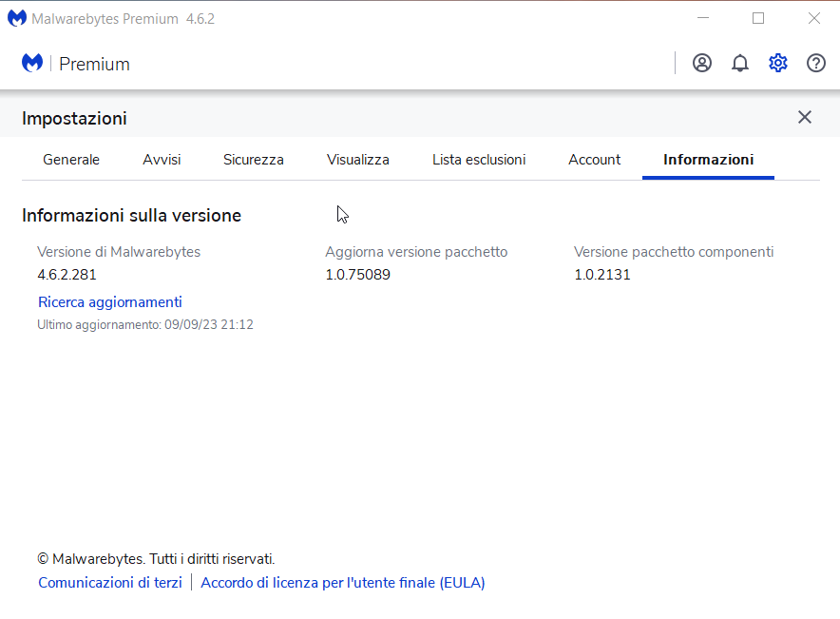Image resolution: width=840 pixels, height=619 pixels.
Task: Open Comunicazioni di terzi link
Action: point(110,583)
